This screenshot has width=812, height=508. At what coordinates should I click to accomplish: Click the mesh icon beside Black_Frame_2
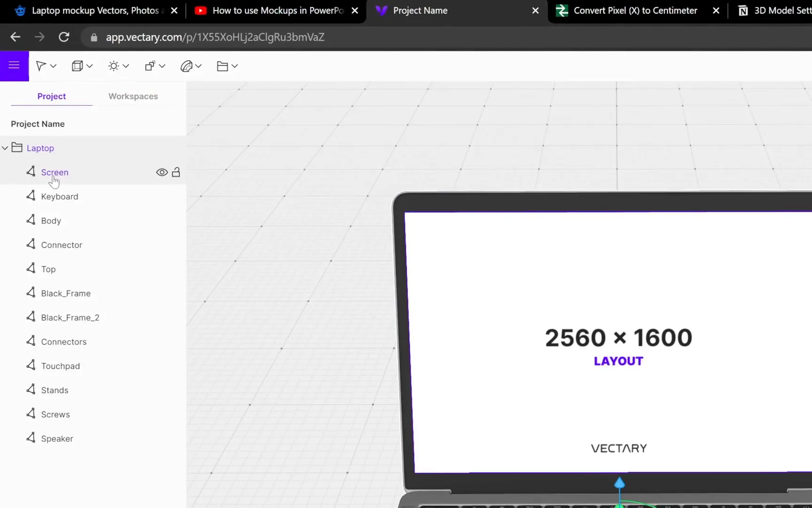click(31, 317)
